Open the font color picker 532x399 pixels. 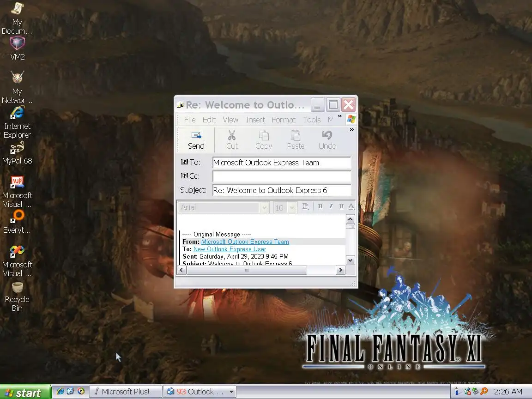[351, 206]
